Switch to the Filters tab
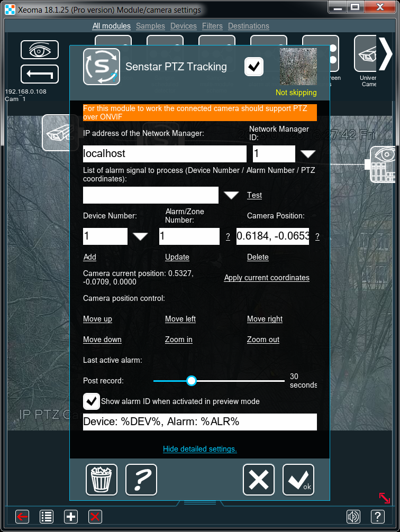Screen dimensions: 400x532 point(212,26)
